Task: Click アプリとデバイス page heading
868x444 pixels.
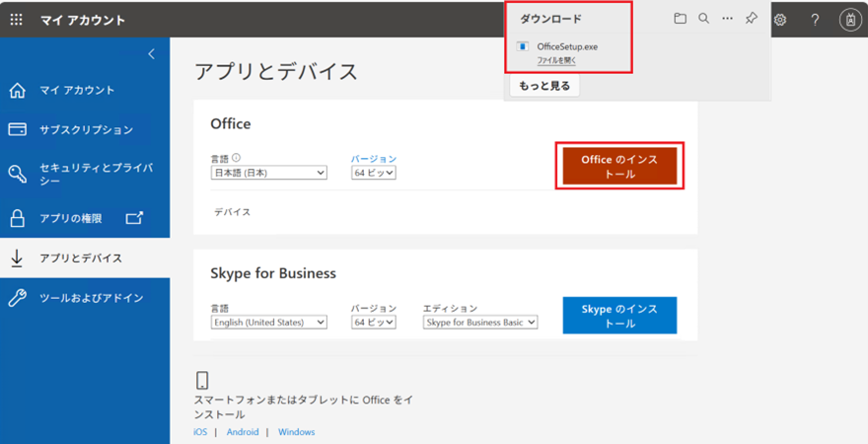Action: 276,72
